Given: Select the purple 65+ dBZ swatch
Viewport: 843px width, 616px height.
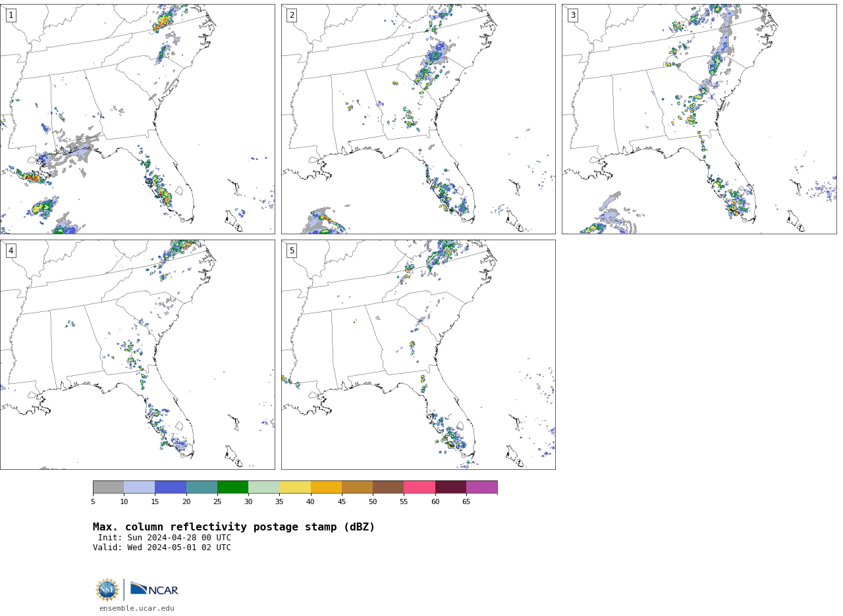Looking at the screenshot, I should 482,487.
